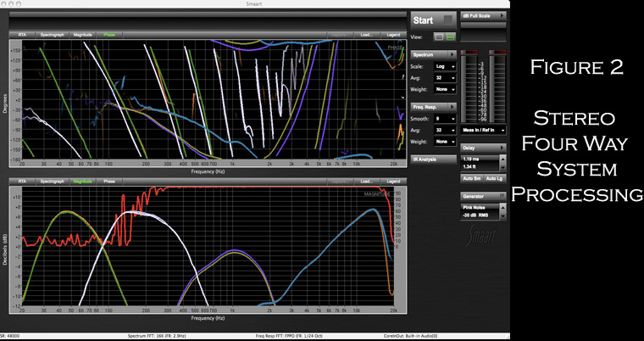Viewport: 644px width, 341px height.
Task: Click the upper pane Capture button
Action: click(x=340, y=35)
